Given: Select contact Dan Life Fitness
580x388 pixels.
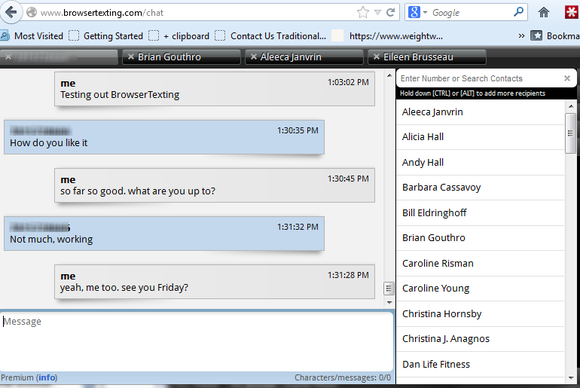Looking at the screenshot, I should tap(480, 364).
